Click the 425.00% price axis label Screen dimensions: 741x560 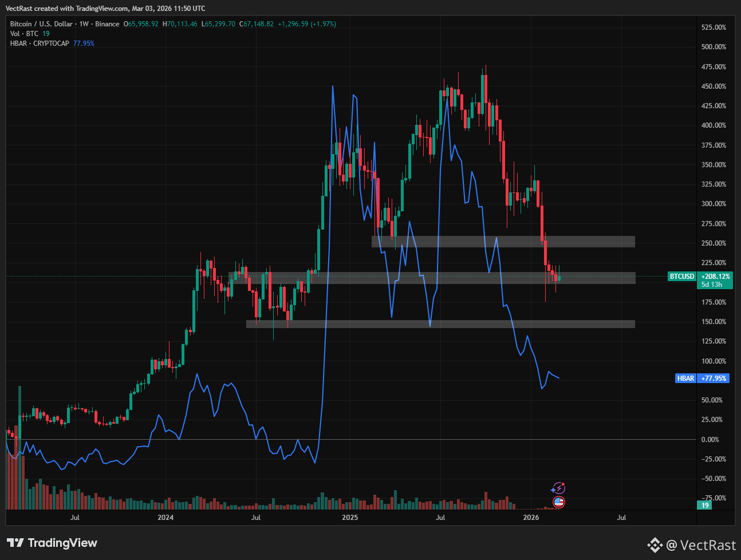pyautogui.click(x=714, y=106)
